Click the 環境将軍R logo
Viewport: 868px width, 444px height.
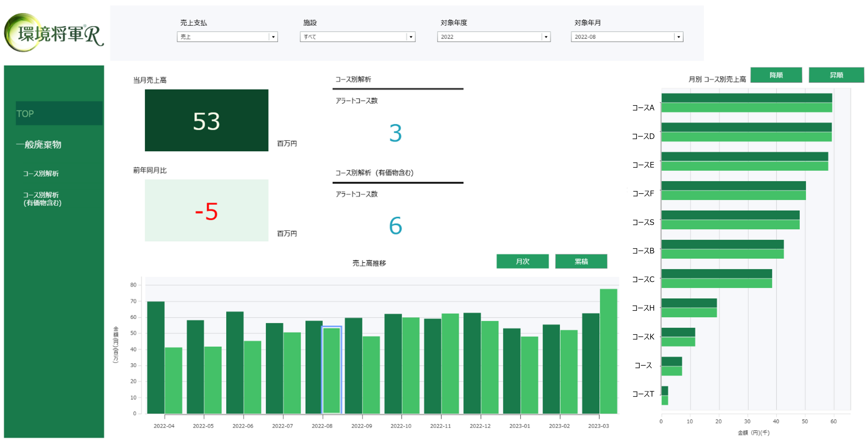point(54,33)
